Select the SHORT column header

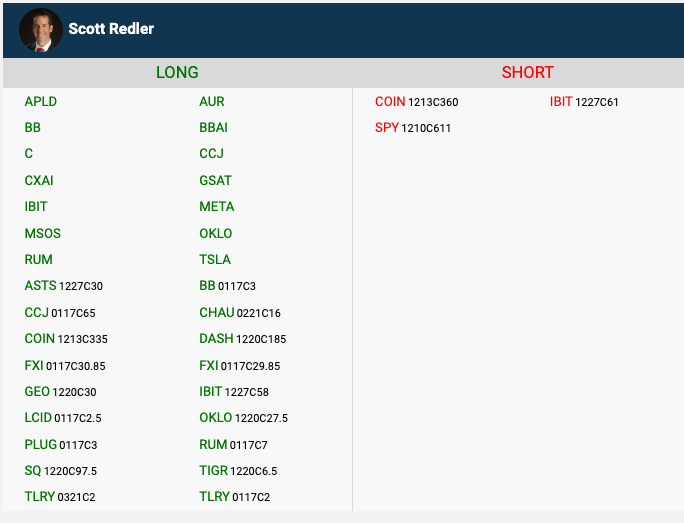[x=527, y=72]
